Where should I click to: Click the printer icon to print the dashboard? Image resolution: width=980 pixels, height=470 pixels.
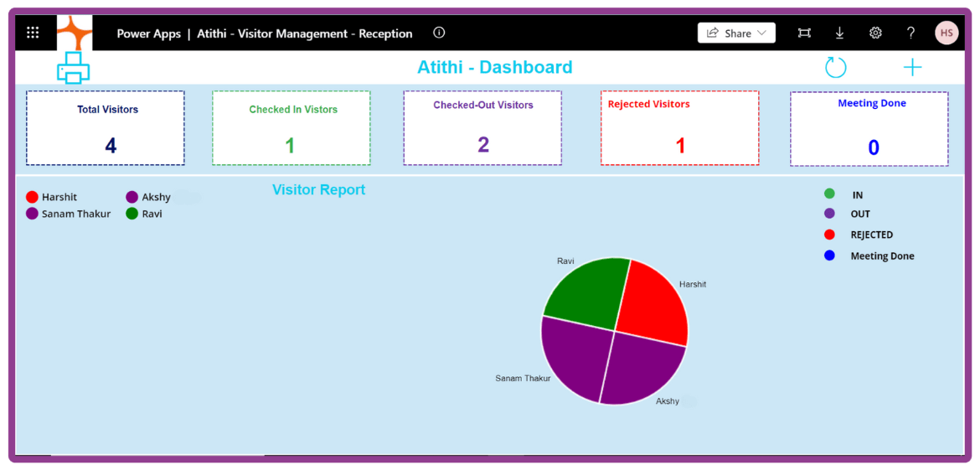[x=73, y=68]
